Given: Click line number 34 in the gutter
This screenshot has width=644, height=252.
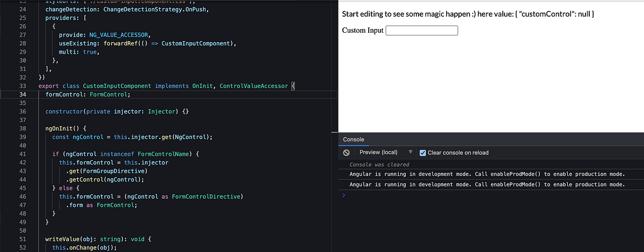Looking at the screenshot, I should [23, 94].
